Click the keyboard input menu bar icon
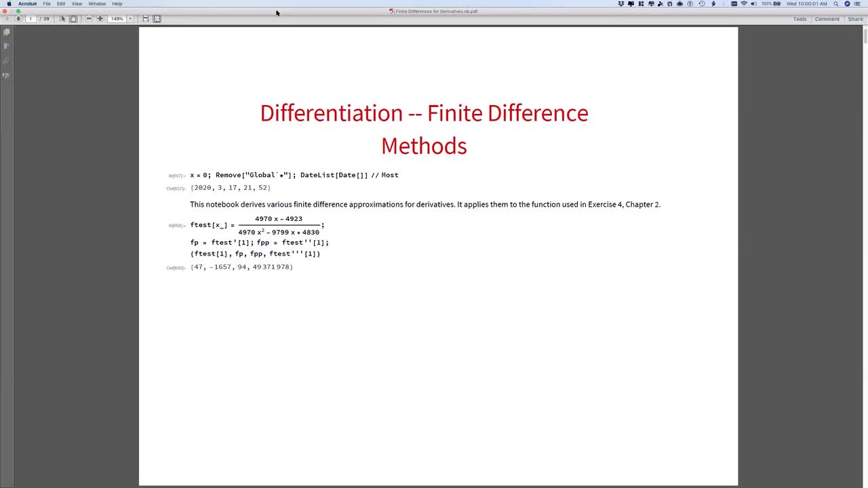 pyautogui.click(x=734, y=3)
